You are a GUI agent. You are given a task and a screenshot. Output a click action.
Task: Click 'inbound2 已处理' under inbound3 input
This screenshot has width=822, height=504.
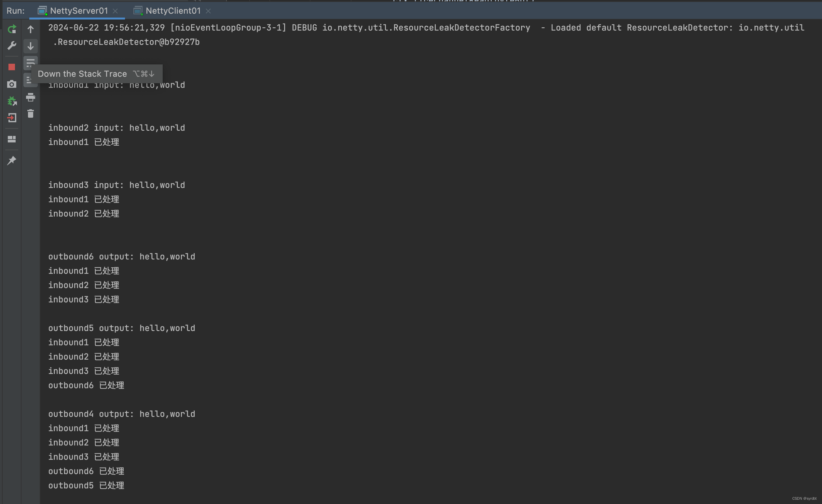tap(84, 214)
